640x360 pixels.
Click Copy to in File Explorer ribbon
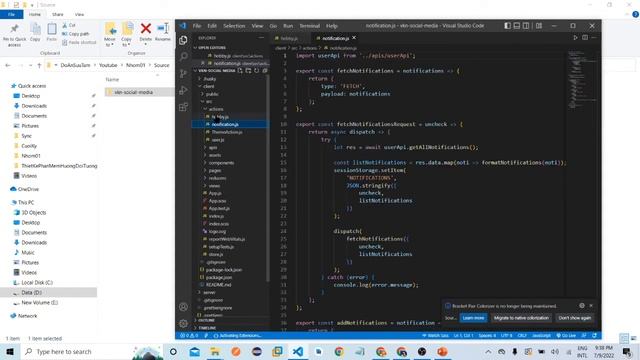[127, 34]
